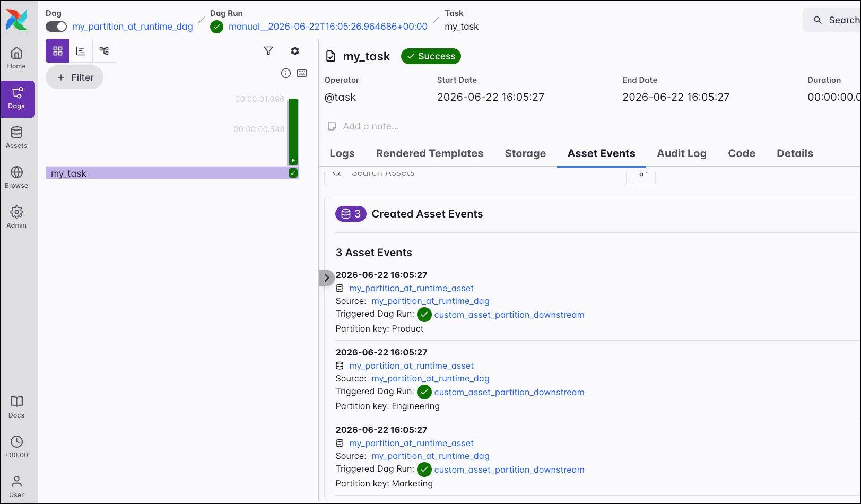Show keyboard shortcuts icon

point(302,73)
